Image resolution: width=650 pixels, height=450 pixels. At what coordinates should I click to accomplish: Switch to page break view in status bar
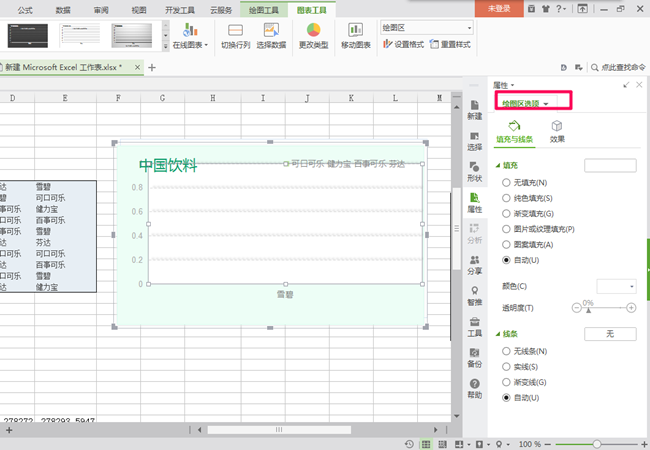click(443, 444)
